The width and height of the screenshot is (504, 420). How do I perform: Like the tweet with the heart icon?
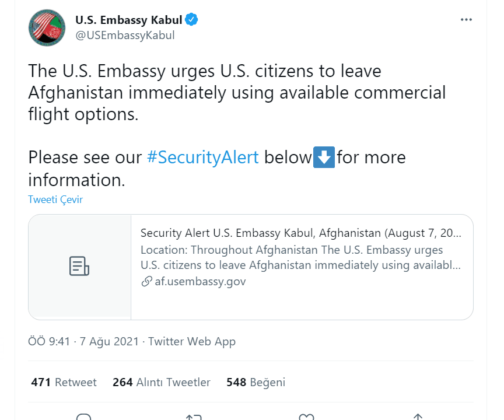(306, 417)
